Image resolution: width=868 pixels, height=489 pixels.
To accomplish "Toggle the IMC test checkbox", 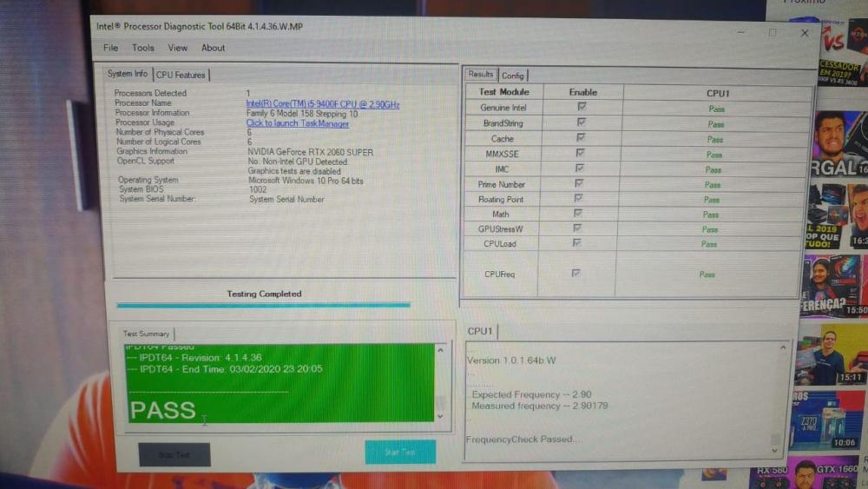I will [x=579, y=168].
